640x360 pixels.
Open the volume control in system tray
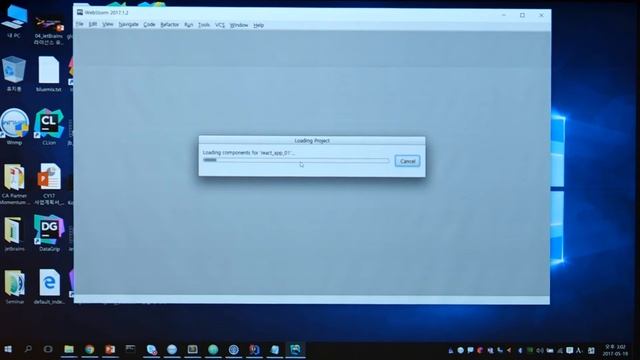point(540,350)
